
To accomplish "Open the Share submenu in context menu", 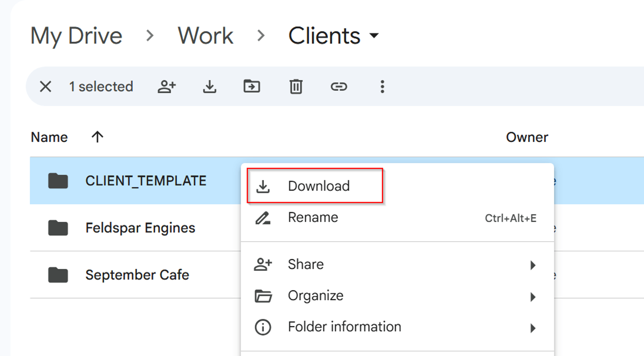I will 397,264.
